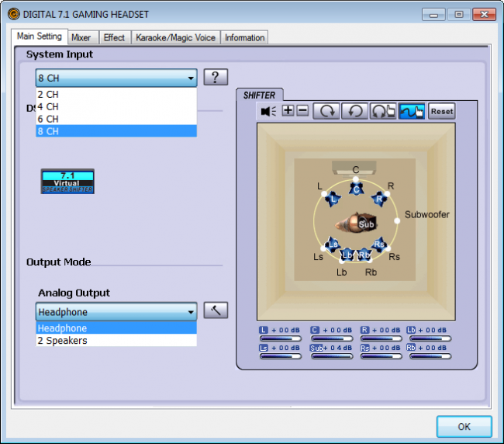
Task: Adjust the Lb channel dB slider
Action: tap(430, 338)
